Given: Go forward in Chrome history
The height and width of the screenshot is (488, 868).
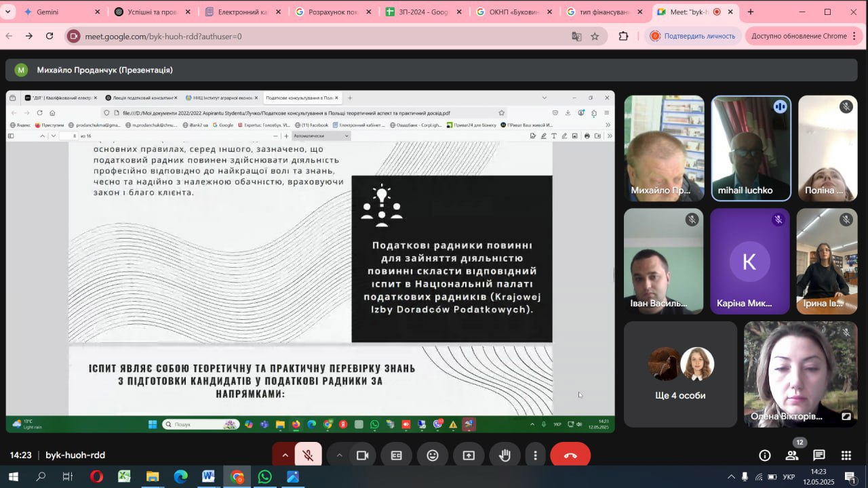Looking at the screenshot, I should tap(29, 36).
